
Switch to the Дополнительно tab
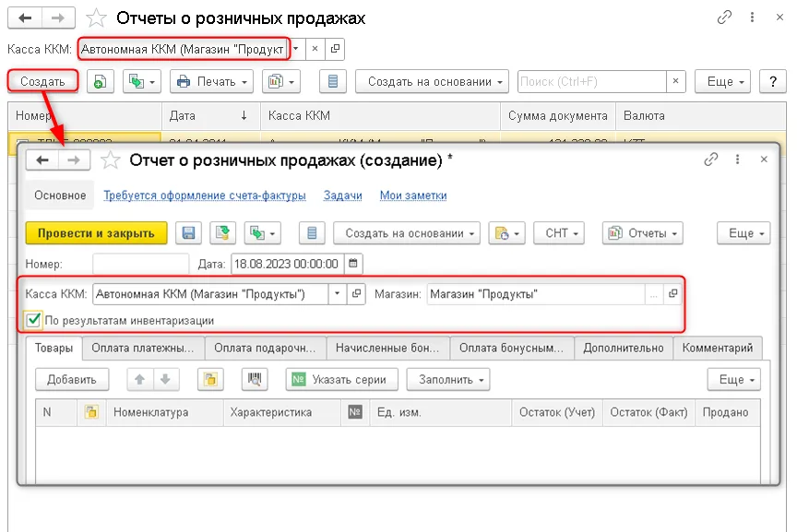click(624, 349)
